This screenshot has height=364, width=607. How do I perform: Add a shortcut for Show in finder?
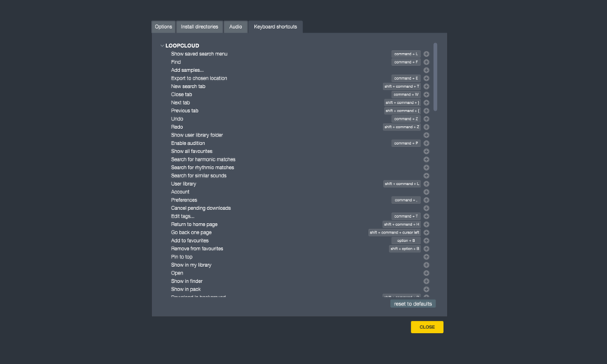tap(426, 281)
